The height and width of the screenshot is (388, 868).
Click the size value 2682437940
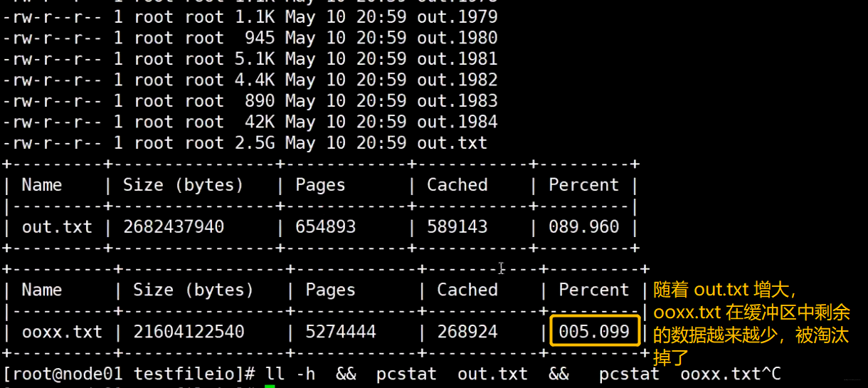174,227
